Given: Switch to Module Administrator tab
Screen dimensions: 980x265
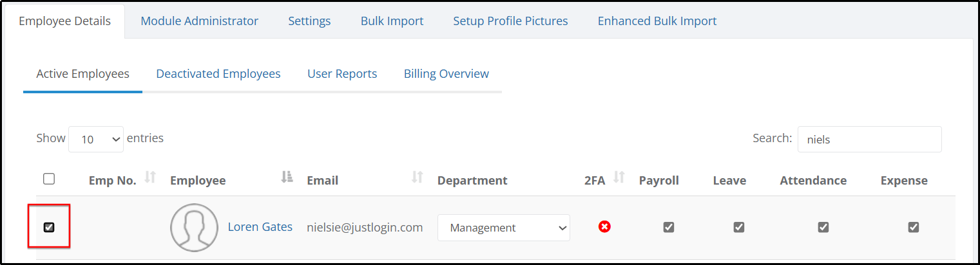Looking at the screenshot, I should (200, 21).
